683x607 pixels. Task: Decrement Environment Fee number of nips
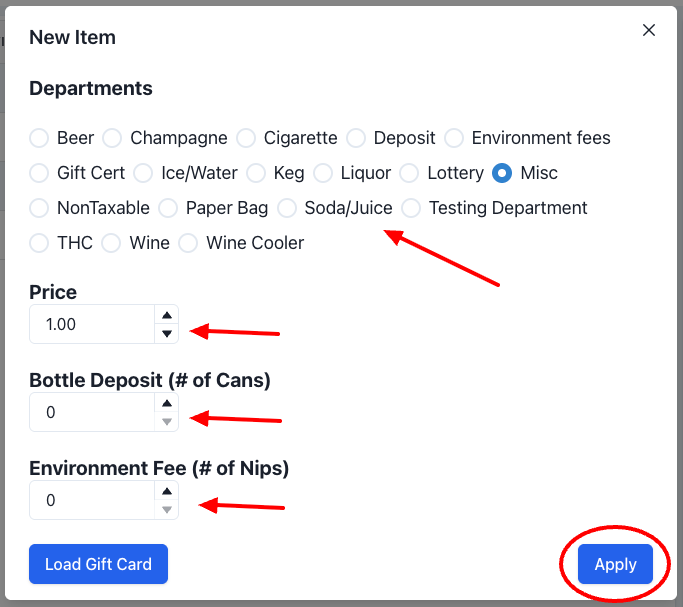(167, 510)
